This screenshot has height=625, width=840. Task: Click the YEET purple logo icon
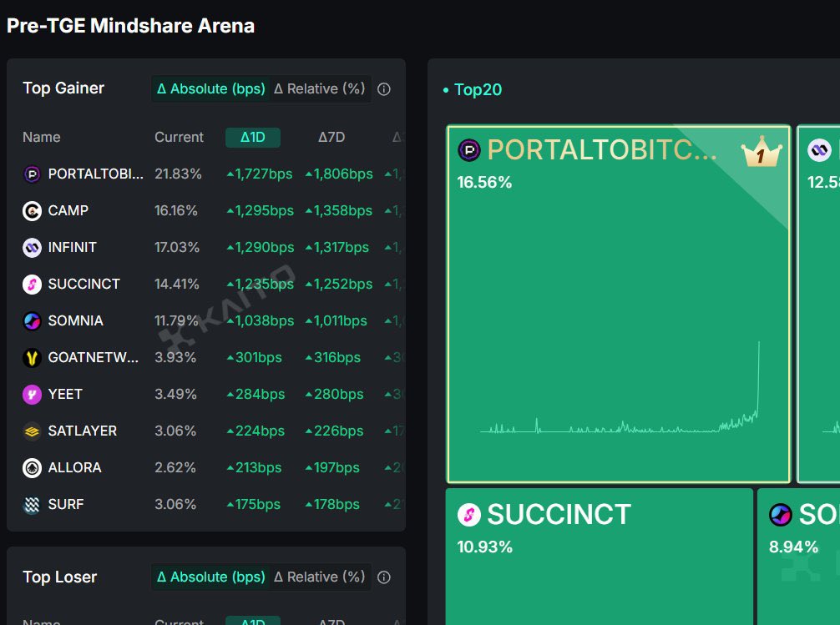pos(32,394)
